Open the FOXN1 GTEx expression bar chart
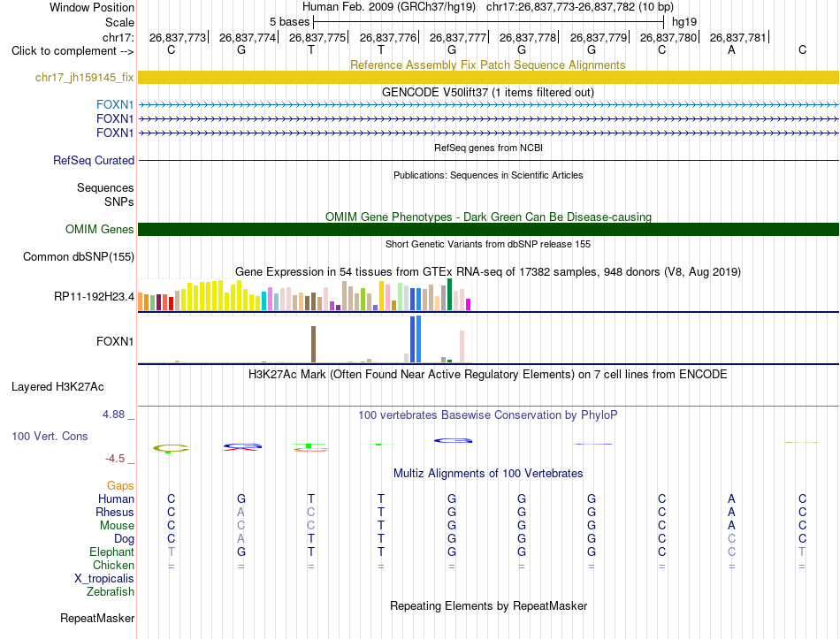This screenshot has width=840, height=639. tap(304, 339)
